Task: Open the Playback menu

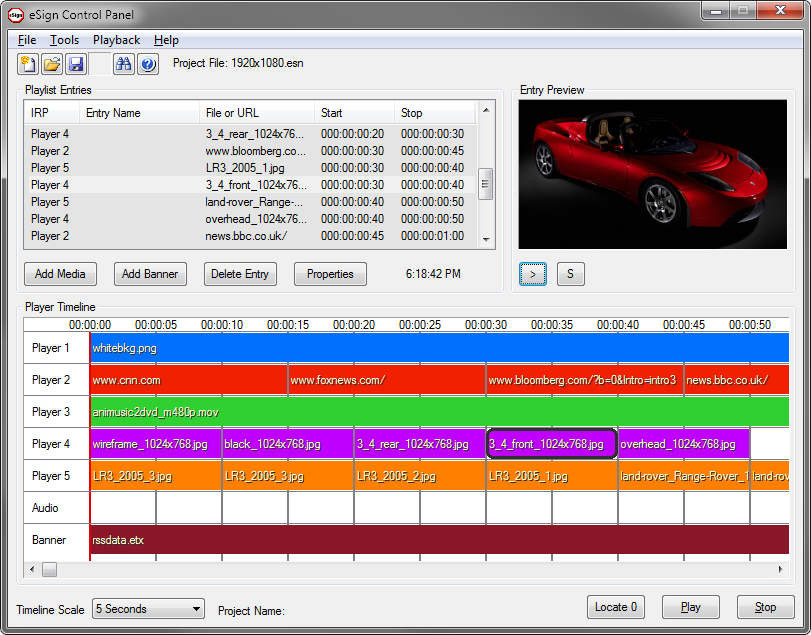Action: click(x=116, y=40)
